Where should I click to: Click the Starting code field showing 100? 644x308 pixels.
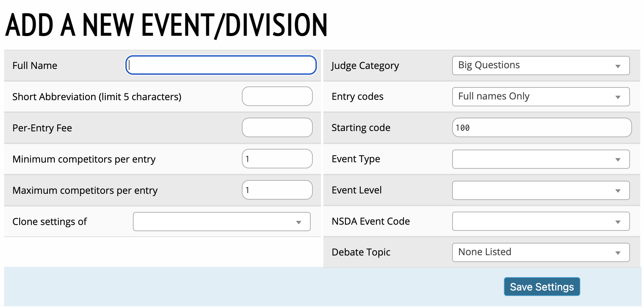[x=541, y=128]
